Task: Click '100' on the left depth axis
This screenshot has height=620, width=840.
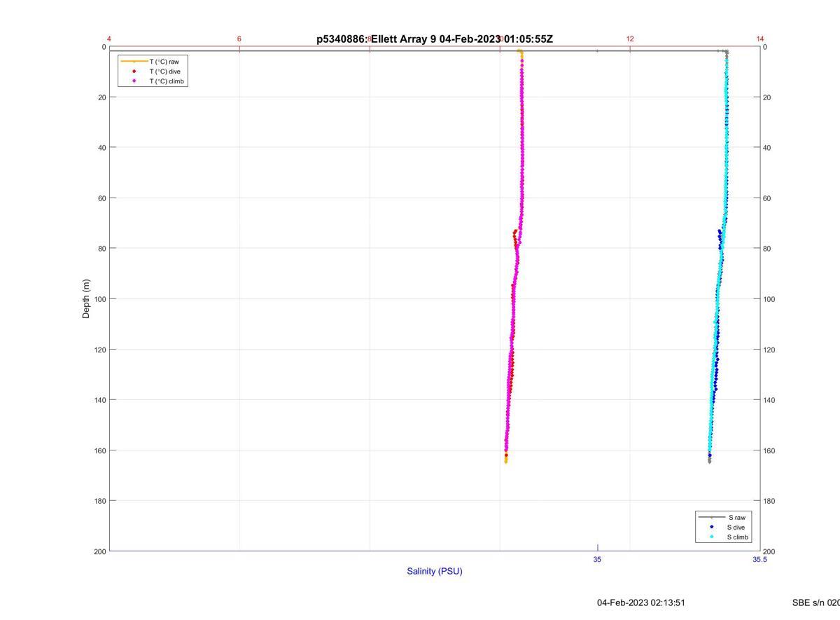Action: click(x=99, y=299)
